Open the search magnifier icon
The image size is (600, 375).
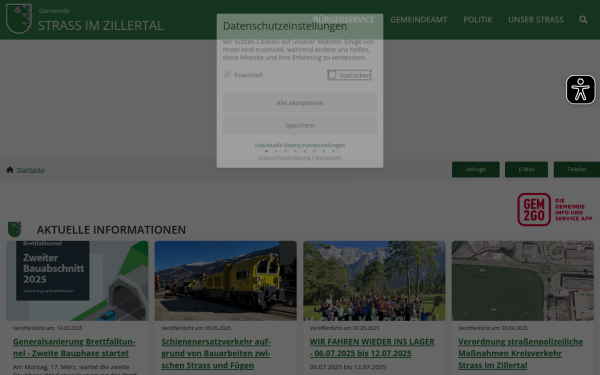pyautogui.click(x=583, y=20)
